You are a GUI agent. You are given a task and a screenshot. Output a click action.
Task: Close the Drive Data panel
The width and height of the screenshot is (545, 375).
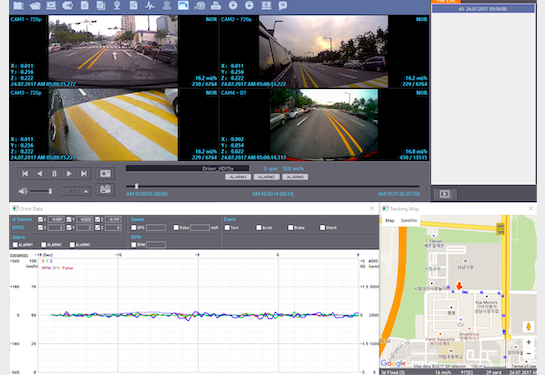point(372,208)
